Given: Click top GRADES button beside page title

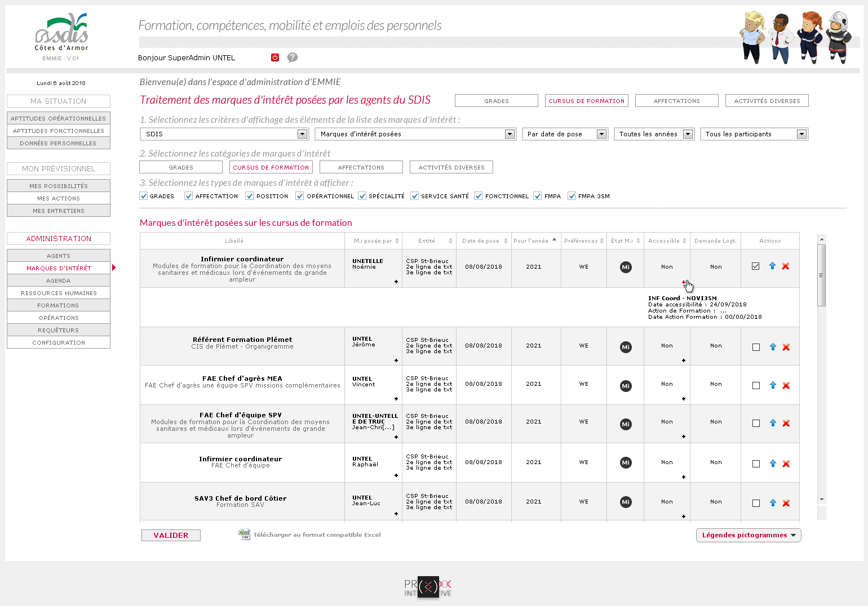Looking at the screenshot, I should [x=496, y=101].
